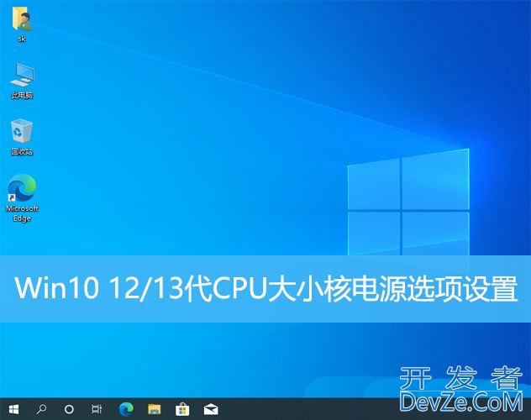Open the Windows Start menu button
Screen dimensions: 531x420
click(x=13, y=409)
